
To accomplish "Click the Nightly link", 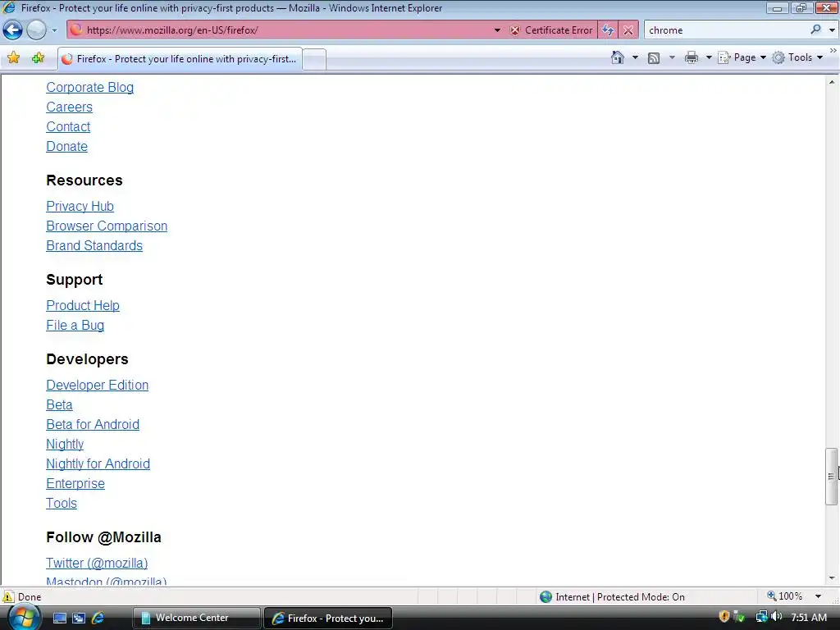I will click(x=65, y=444).
